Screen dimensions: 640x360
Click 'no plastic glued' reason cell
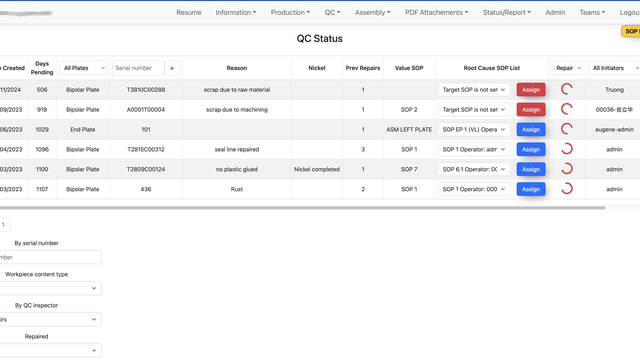click(x=237, y=169)
